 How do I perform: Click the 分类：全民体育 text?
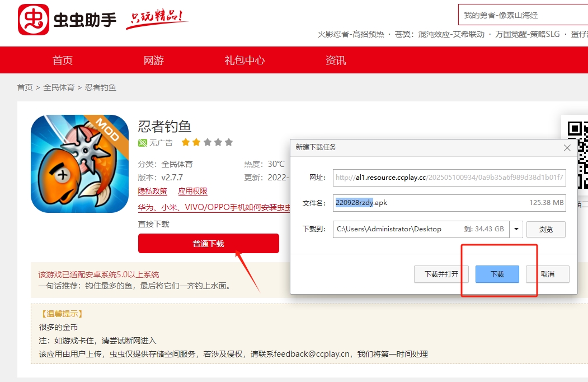point(166,164)
